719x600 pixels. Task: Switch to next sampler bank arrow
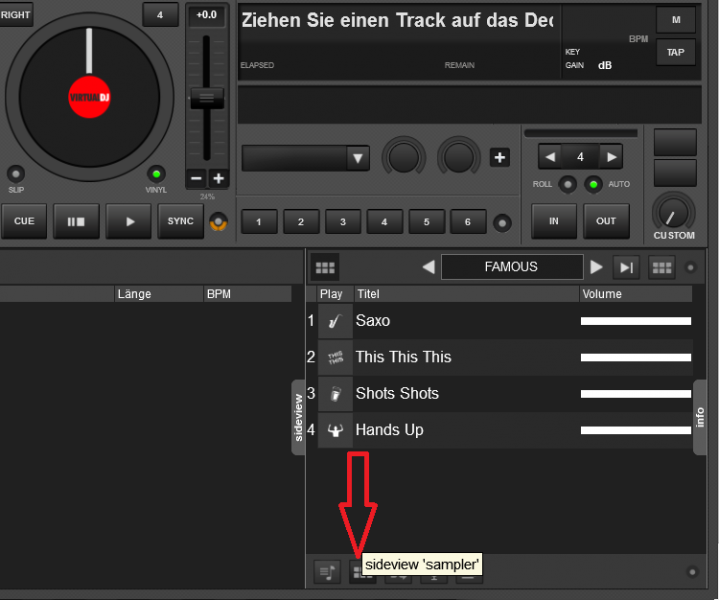[x=596, y=267]
